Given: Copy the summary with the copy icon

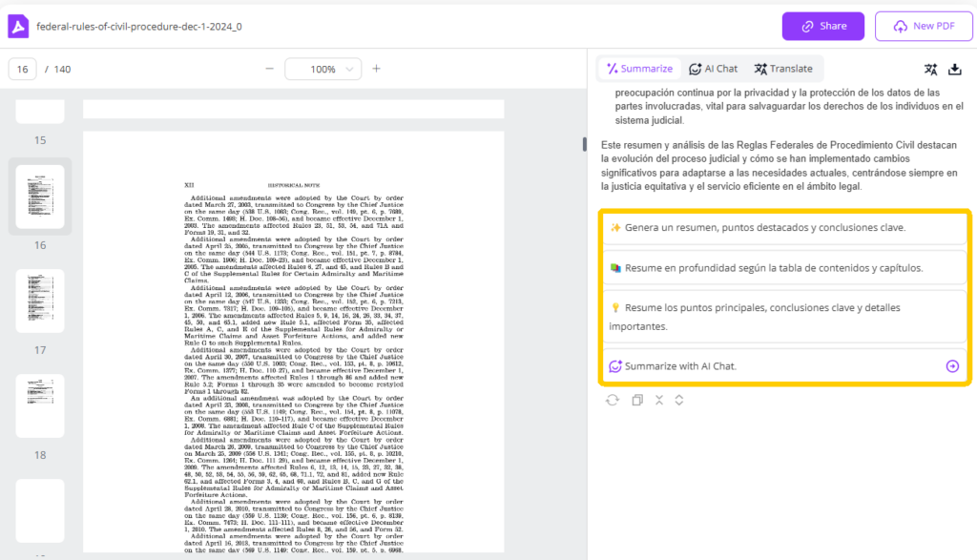Looking at the screenshot, I should coord(637,400).
